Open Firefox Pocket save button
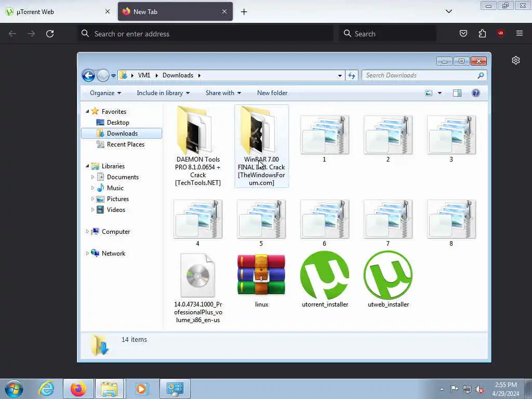 coord(463,33)
